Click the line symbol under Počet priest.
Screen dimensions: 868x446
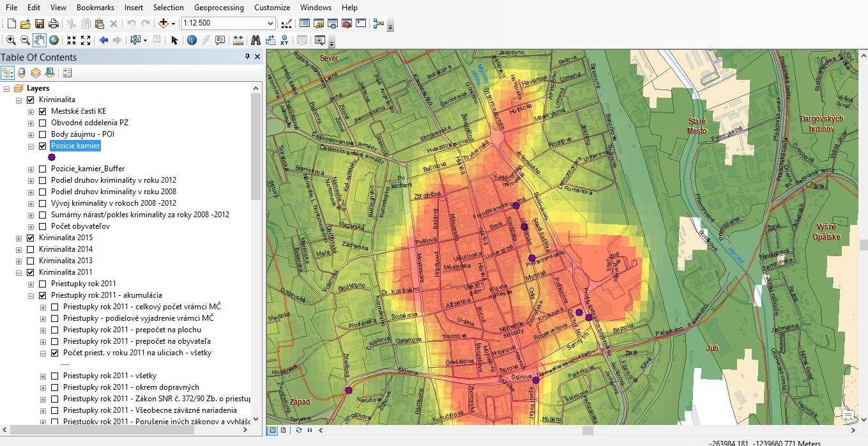click(x=65, y=364)
